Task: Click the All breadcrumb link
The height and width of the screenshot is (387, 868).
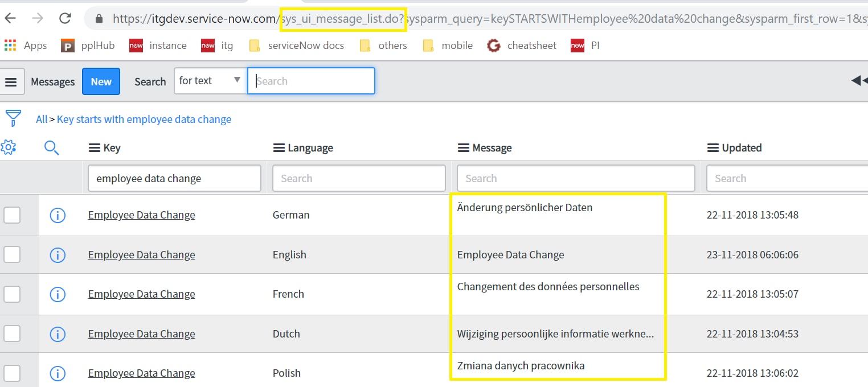Action: [42, 120]
